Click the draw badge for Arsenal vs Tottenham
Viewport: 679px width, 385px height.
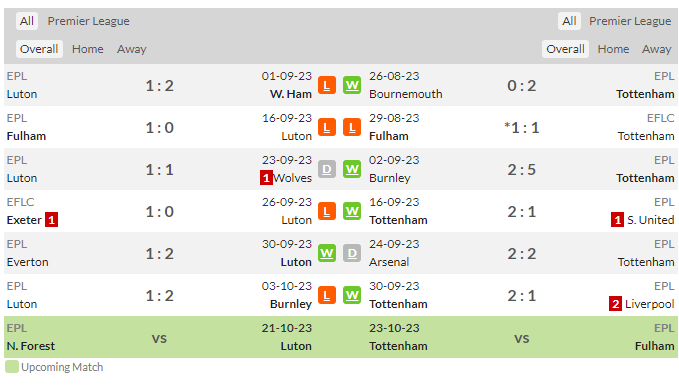pos(352,253)
